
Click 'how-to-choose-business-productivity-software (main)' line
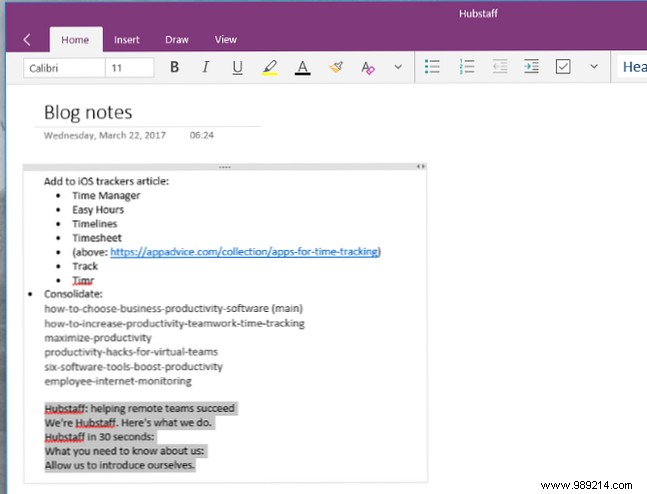pos(174,309)
